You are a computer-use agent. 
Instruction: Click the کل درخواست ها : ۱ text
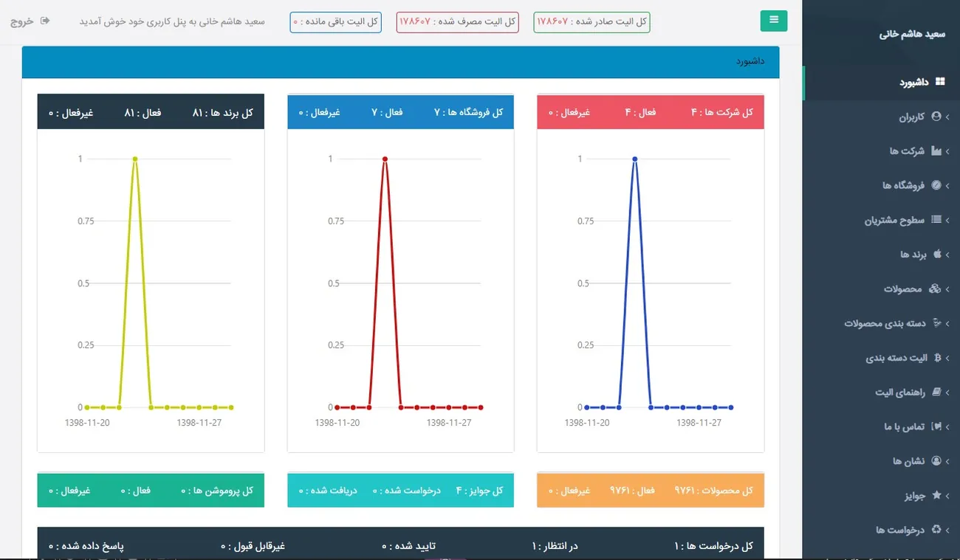coord(713,546)
